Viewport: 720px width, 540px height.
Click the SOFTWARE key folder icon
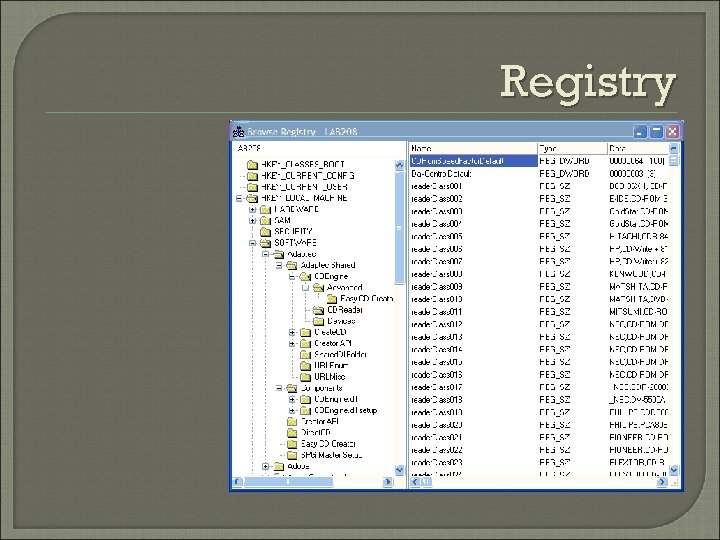click(265, 243)
